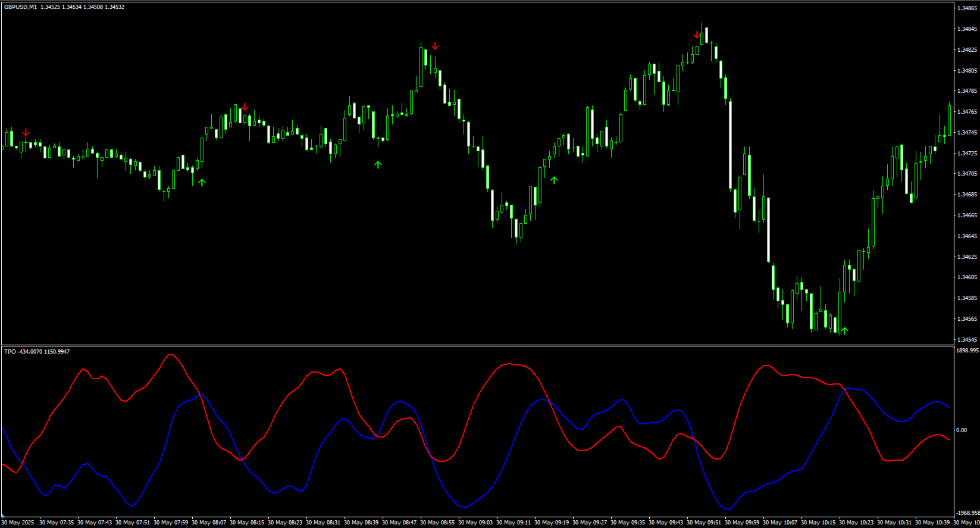Click the 30 May 07:59 time label

(x=171, y=523)
